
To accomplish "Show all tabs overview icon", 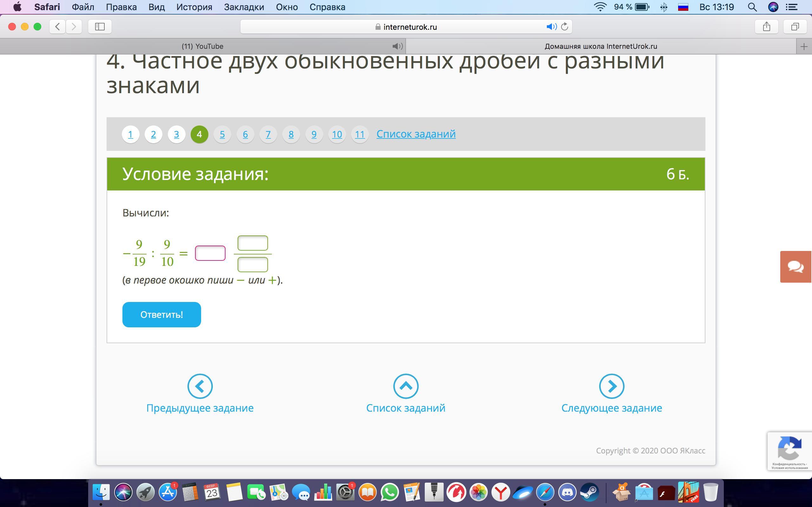I will pos(795,27).
